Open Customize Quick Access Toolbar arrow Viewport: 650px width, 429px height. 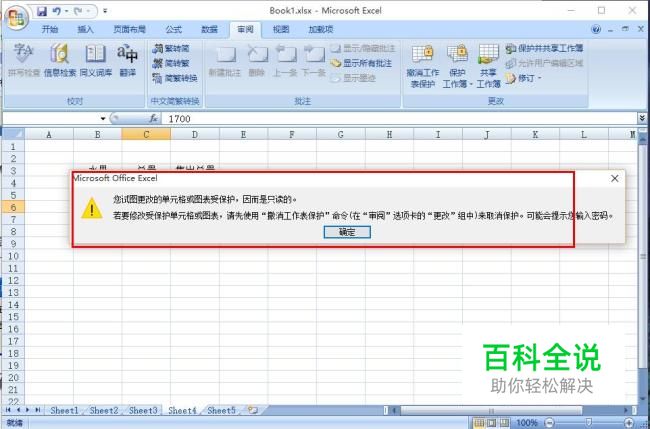point(105,11)
